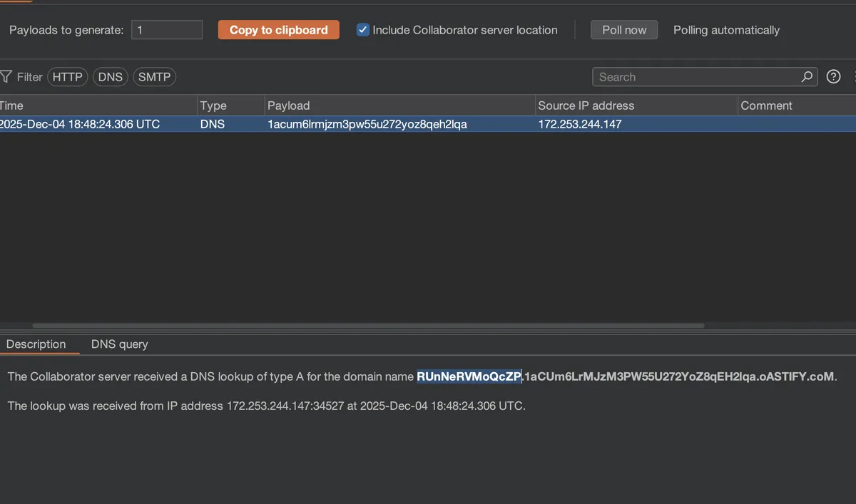Open the help question mark icon

pos(833,77)
